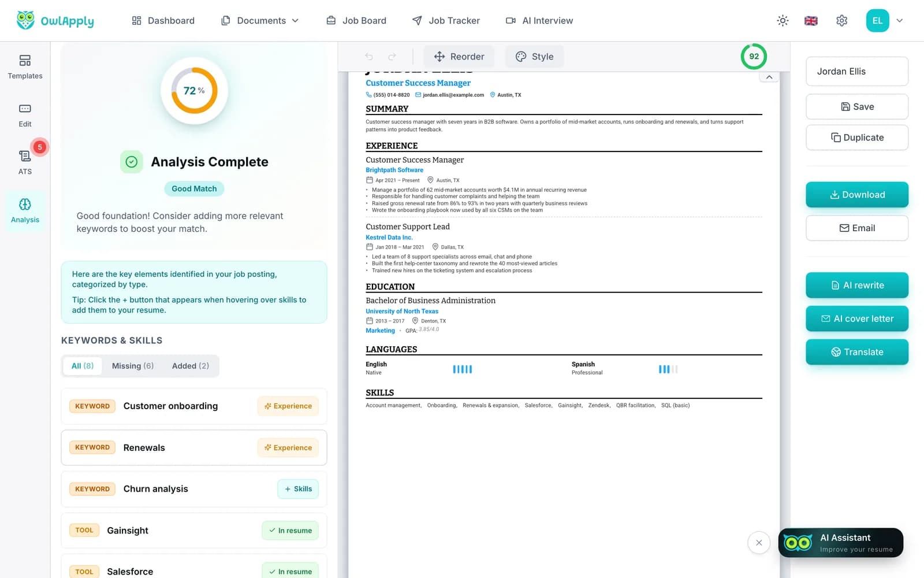Click the Jordan Ellis name input field

point(857,72)
